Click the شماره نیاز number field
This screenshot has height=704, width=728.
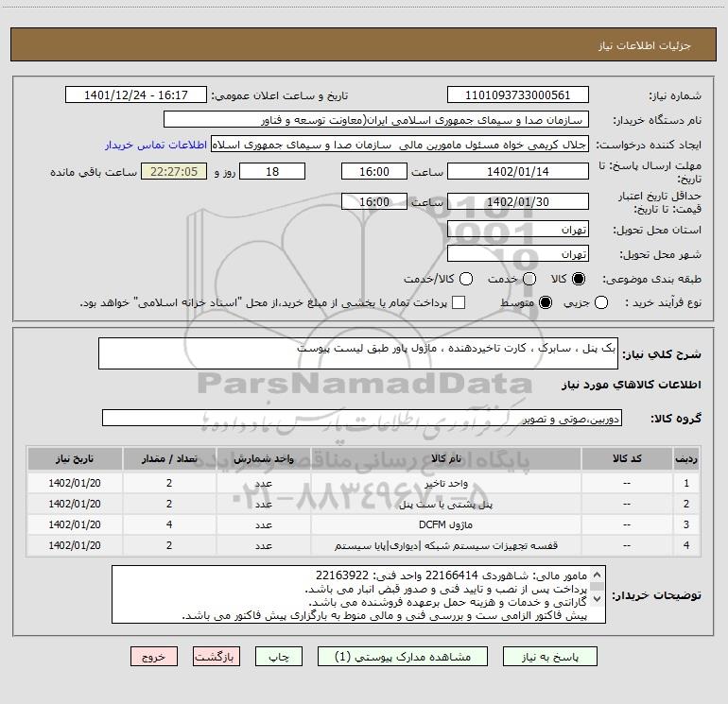518,94
